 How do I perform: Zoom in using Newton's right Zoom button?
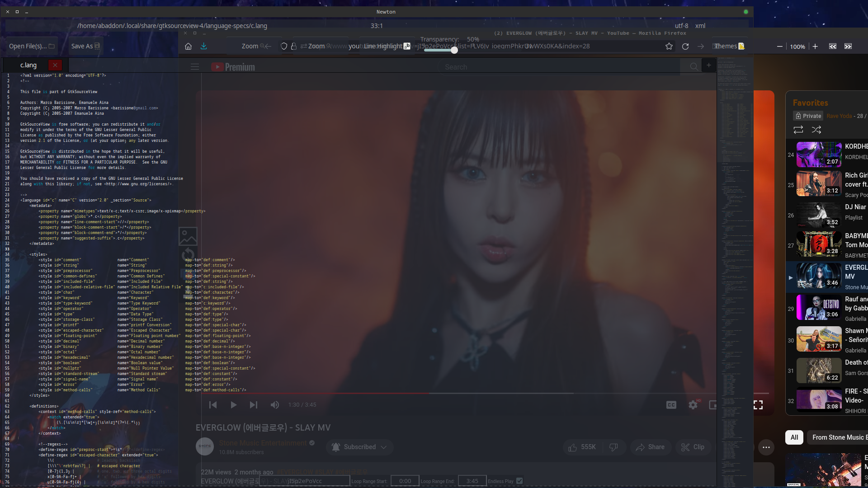(x=320, y=46)
